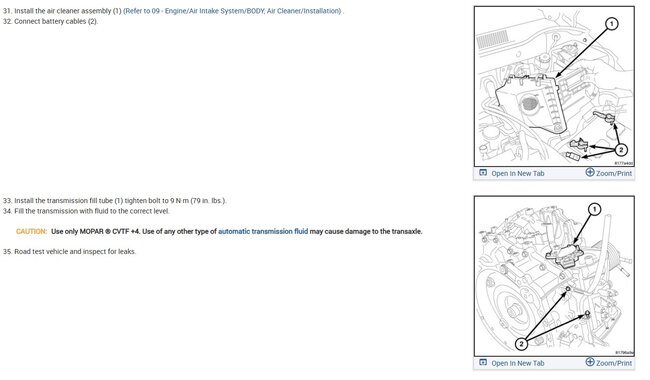Select step 33 Install the transmission fill tube

(115, 201)
